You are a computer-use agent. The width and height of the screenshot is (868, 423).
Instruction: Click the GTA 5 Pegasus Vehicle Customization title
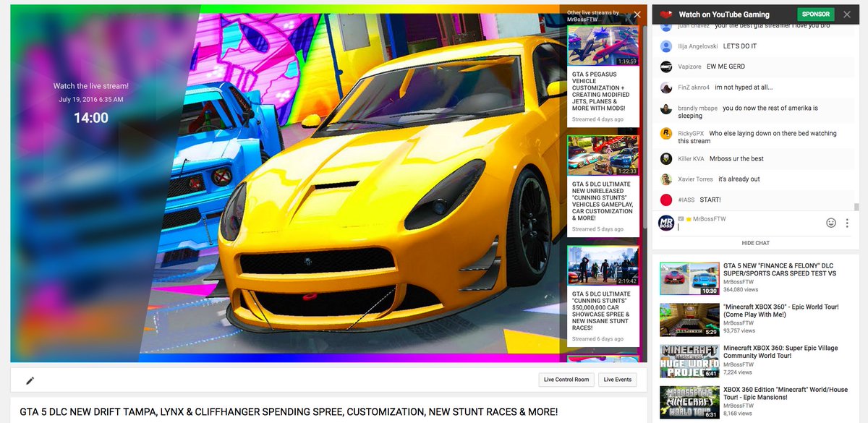pyautogui.click(x=600, y=90)
